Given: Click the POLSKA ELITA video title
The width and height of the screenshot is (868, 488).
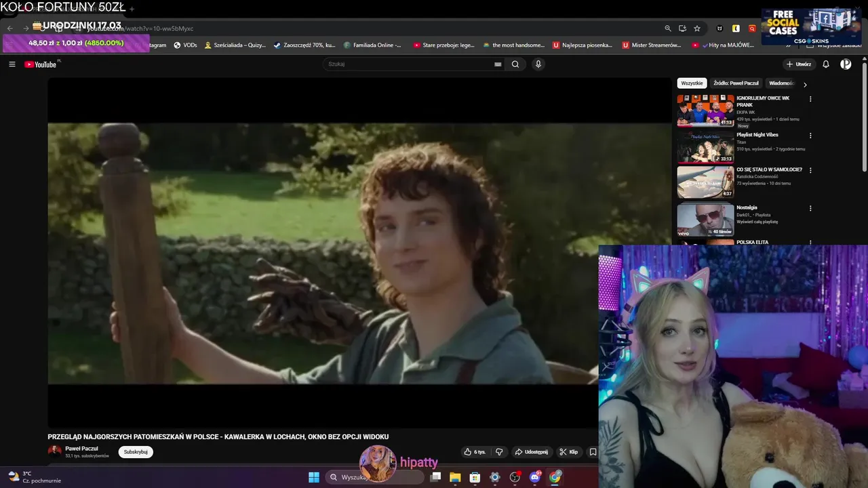Looking at the screenshot, I should pyautogui.click(x=752, y=242).
